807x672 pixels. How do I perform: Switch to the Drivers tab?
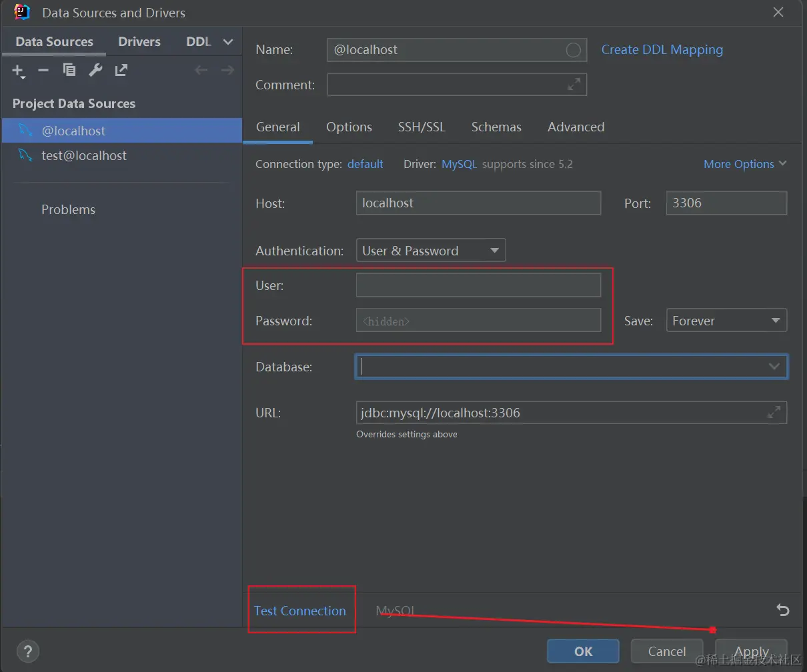[x=139, y=41]
